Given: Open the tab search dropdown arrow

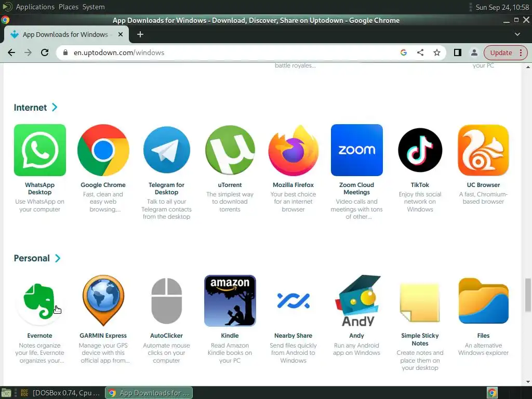Looking at the screenshot, I should tap(517, 34).
